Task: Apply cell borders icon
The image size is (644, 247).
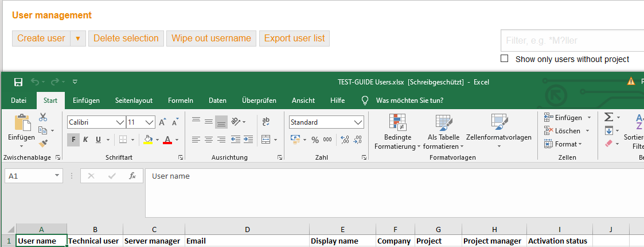Action: coord(123,140)
